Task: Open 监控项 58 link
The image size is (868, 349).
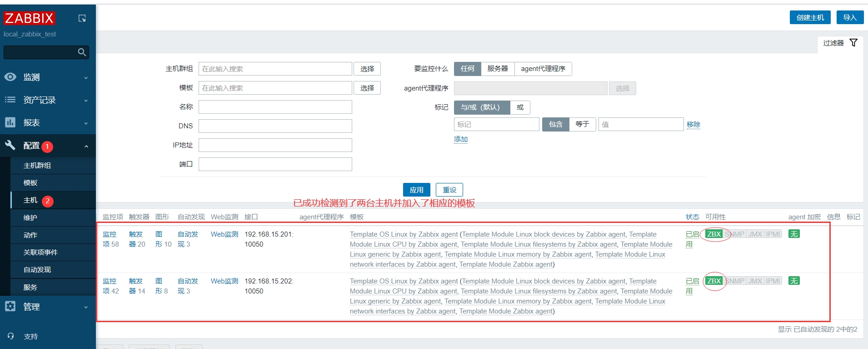Action: pos(110,239)
